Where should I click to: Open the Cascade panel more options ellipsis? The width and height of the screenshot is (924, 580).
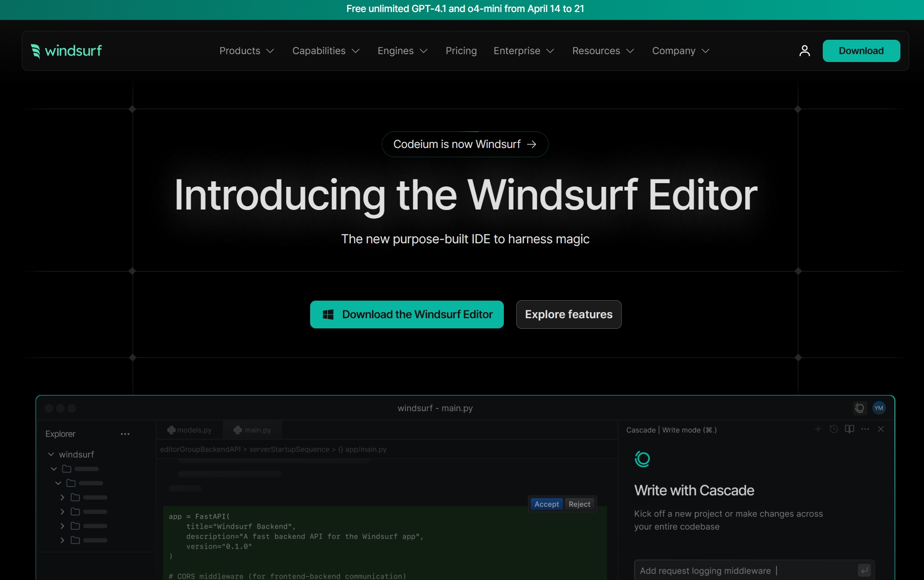pos(865,429)
